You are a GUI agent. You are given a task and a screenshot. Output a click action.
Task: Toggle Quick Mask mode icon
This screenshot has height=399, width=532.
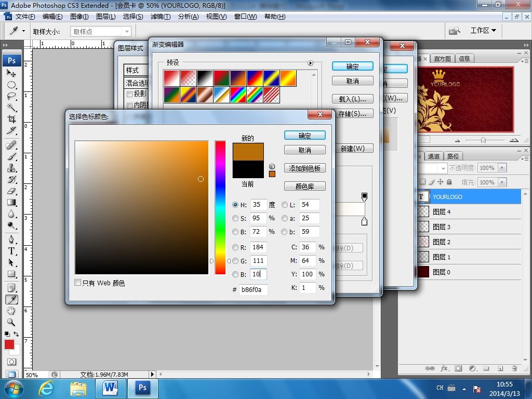pyautogui.click(x=11, y=362)
